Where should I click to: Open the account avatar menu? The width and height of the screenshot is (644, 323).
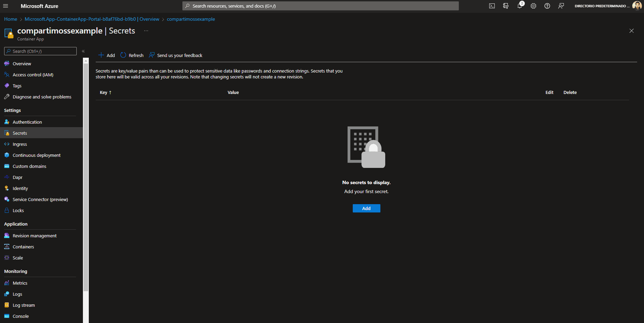(637, 6)
